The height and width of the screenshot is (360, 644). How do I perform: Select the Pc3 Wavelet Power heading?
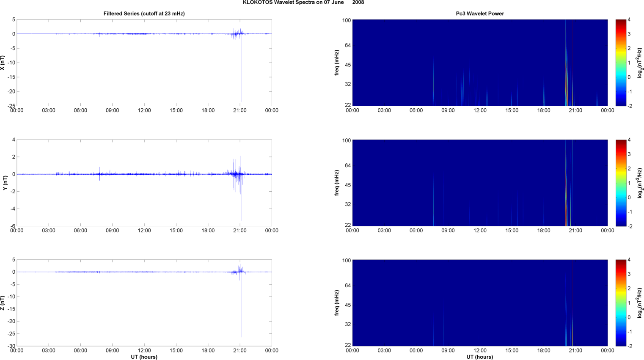pyautogui.click(x=479, y=14)
